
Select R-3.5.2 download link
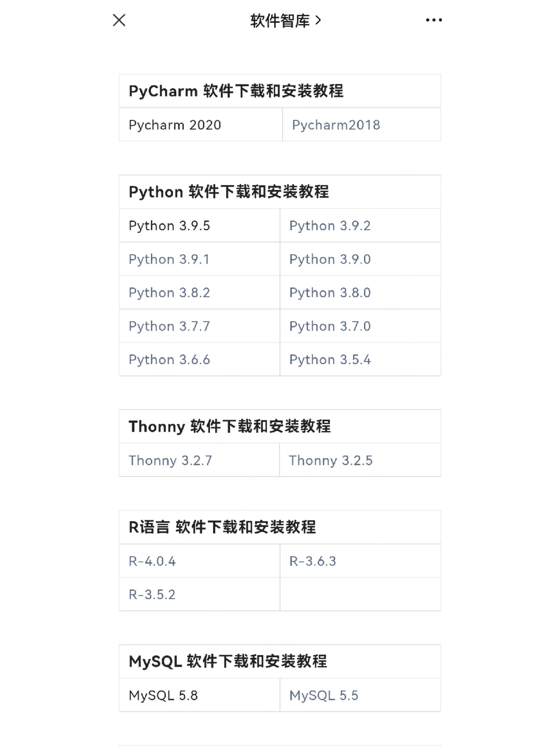pyautogui.click(x=152, y=594)
